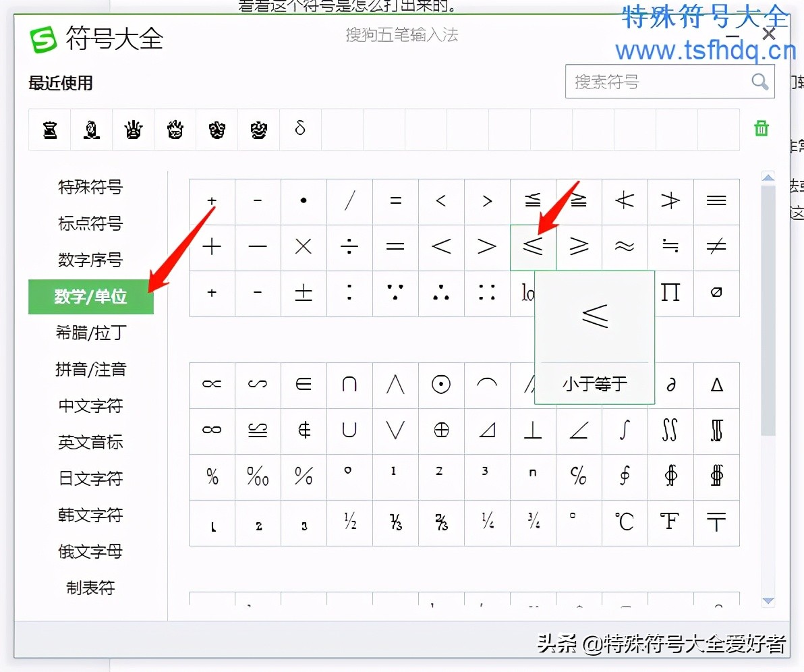Insert the not-equal ≠ symbol
The width and height of the screenshot is (804, 672).
point(716,247)
